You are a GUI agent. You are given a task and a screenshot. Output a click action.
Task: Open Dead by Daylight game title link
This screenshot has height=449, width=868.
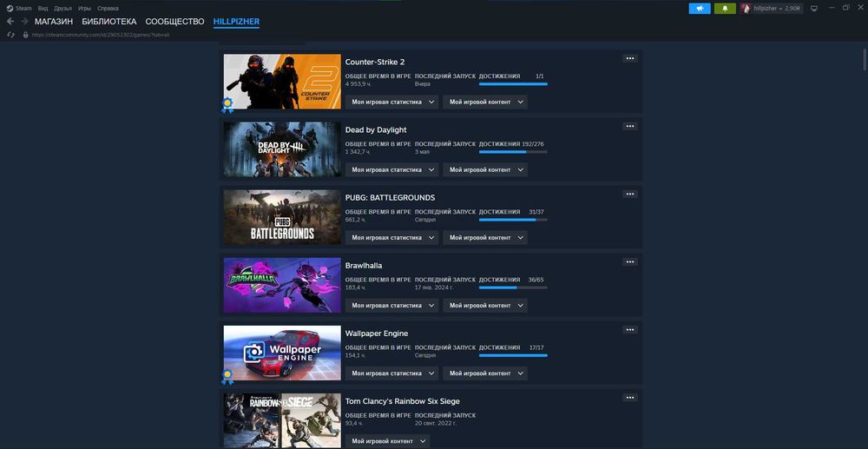376,130
